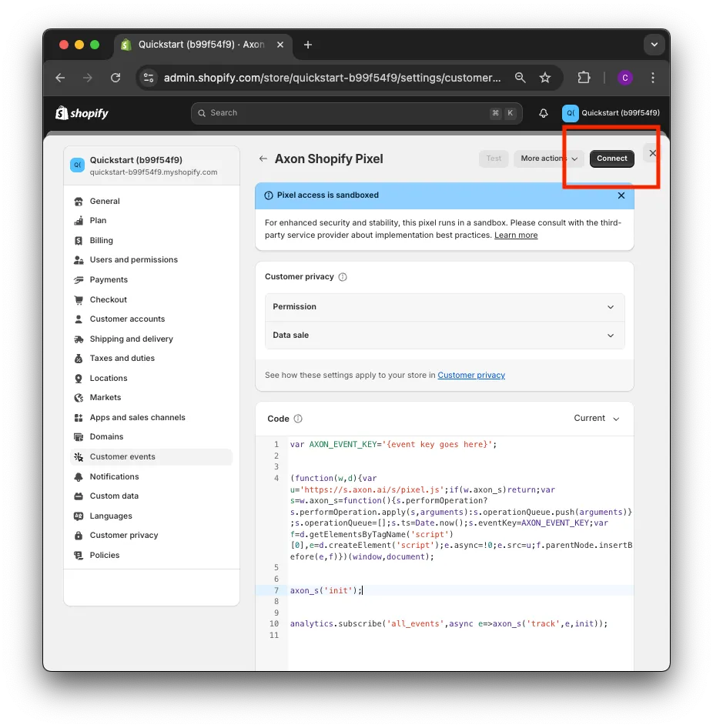
Task: Click info icon next to Code heading
Action: 298,419
